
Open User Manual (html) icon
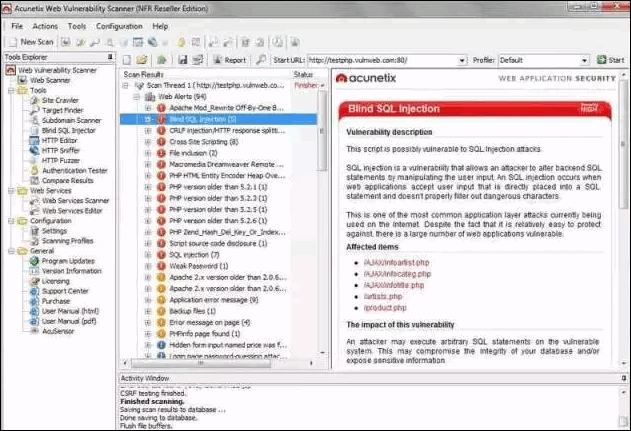[35, 311]
